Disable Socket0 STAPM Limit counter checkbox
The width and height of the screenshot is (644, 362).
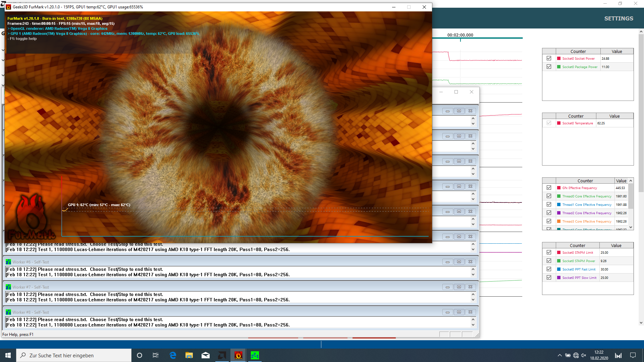pyautogui.click(x=549, y=252)
